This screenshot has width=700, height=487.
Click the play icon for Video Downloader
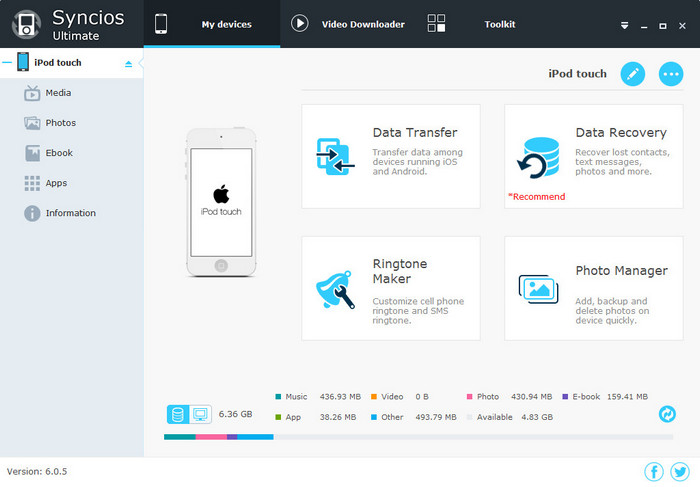click(x=300, y=23)
